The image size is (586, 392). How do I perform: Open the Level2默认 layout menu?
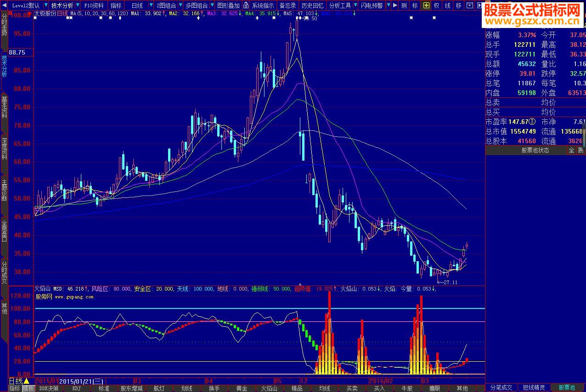pos(25,6)
